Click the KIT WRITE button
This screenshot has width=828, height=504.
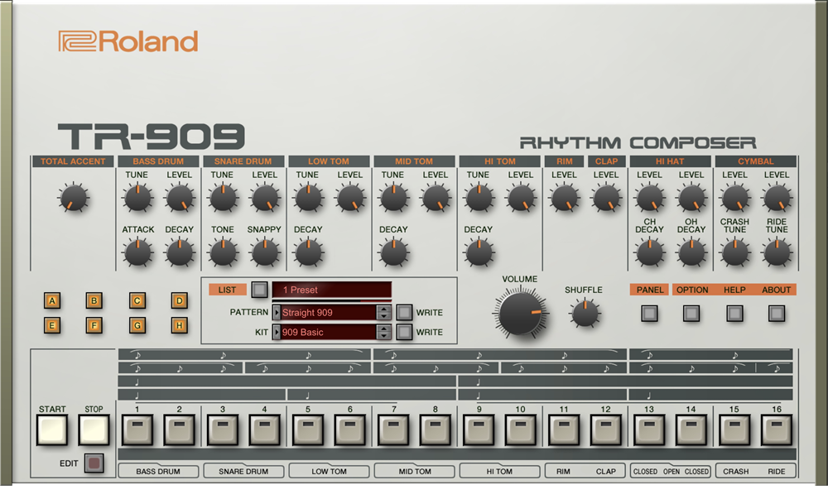(x=404, y=331)
